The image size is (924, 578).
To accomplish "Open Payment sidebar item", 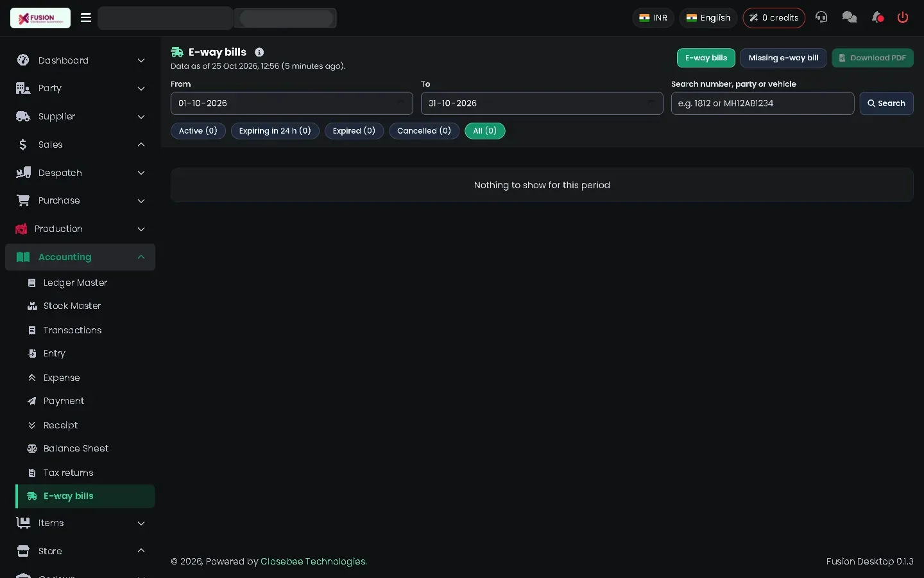I will [x=85, y=401].
